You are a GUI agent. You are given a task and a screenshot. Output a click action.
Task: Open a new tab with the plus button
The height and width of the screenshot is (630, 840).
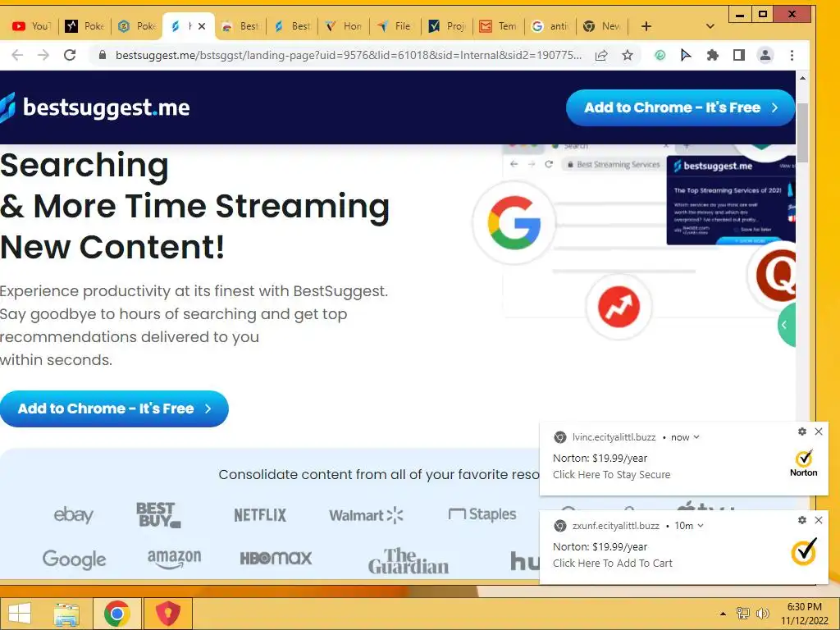tap(646, 26)
